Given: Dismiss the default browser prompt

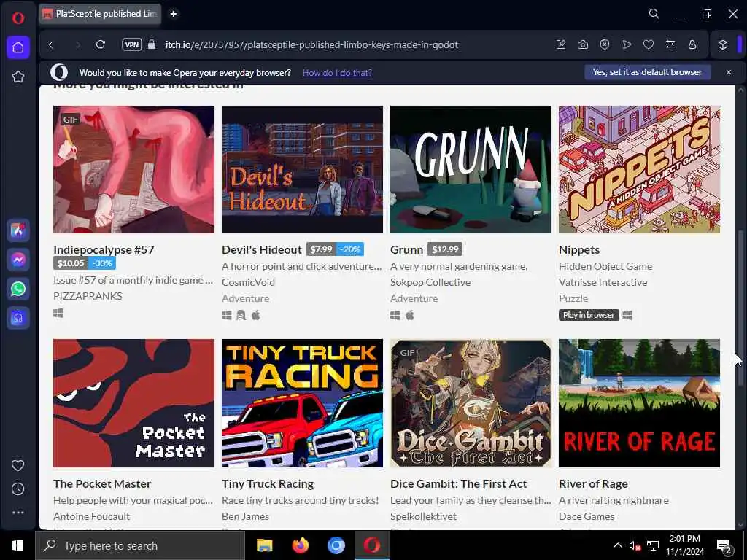Looking at the screenshot, I should click(729, 72).
